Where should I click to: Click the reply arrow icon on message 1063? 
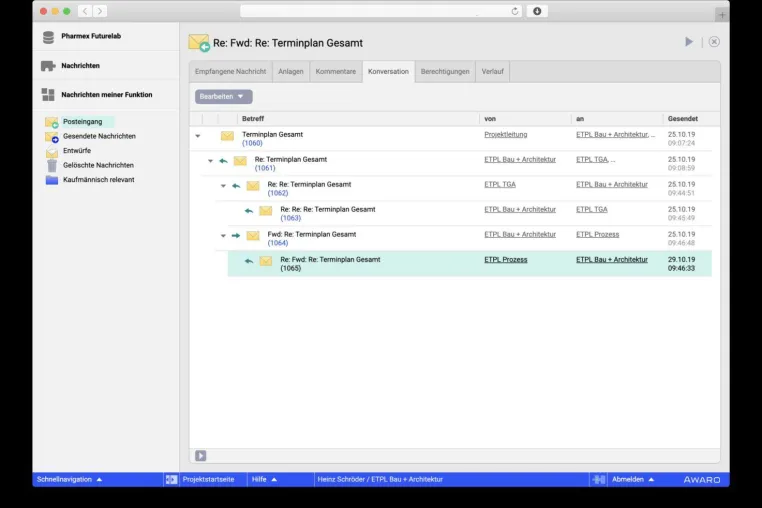(249, 211)
